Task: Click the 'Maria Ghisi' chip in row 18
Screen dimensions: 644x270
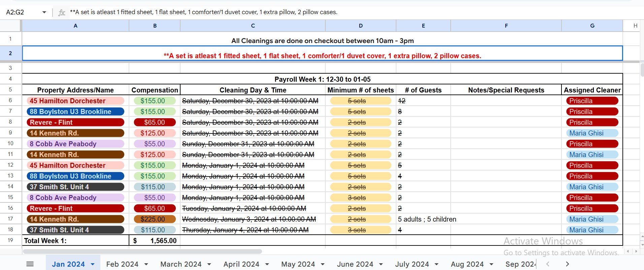Action: 592,230
